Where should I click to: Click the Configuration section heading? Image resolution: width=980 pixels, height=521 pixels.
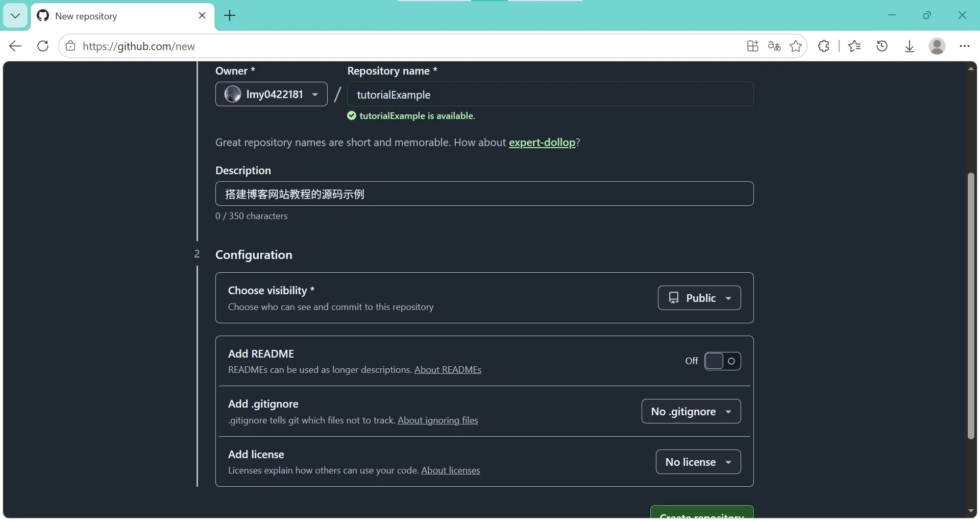254,255
